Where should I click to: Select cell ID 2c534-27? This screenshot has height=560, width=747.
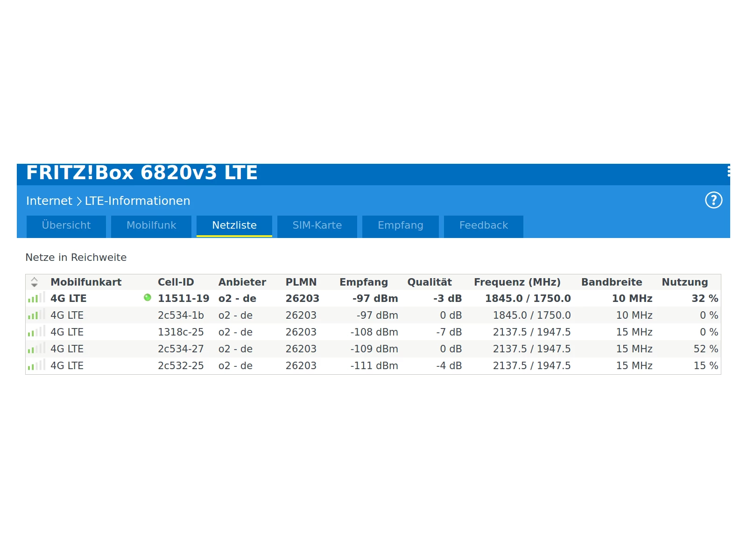coord(181,349)
